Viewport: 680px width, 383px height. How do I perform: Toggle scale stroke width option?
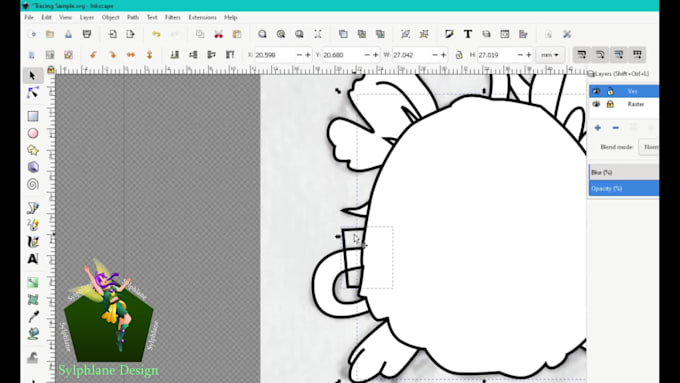point(582,55)
